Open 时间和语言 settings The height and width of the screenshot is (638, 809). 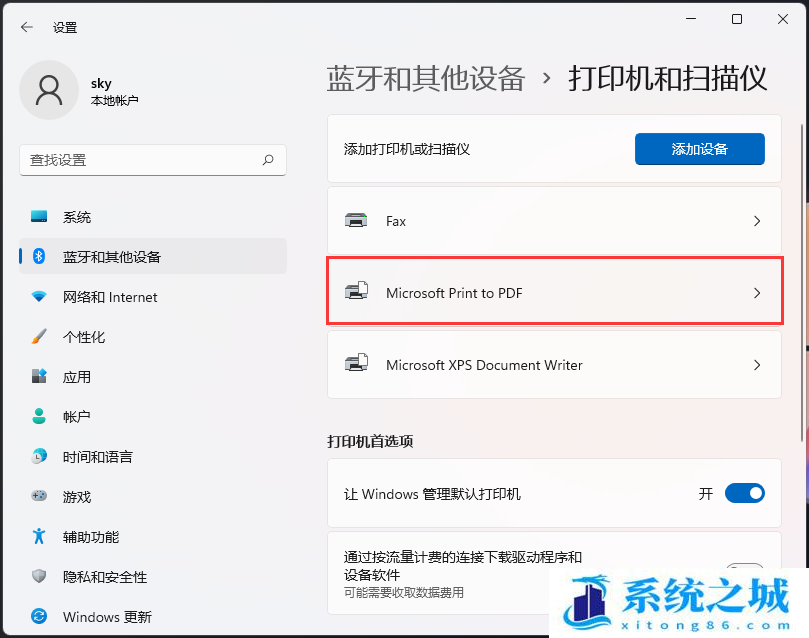point(153,456)
